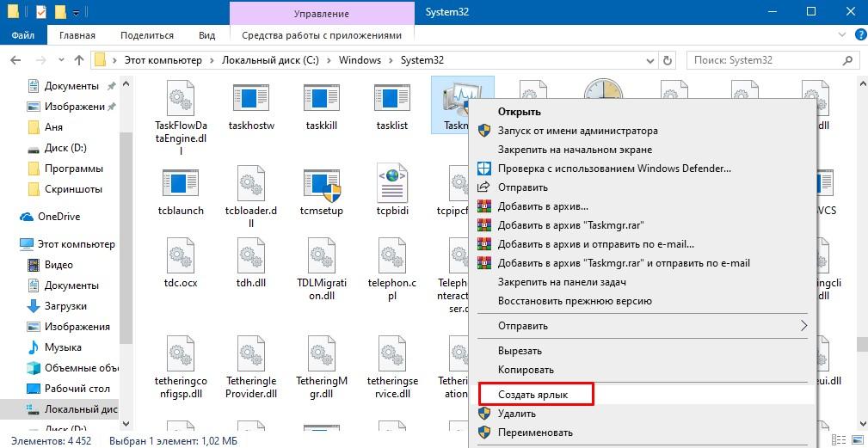Screen dimensions: 868x448
Task: Refresh the System32 folder view
Action: tap(668, 60)
